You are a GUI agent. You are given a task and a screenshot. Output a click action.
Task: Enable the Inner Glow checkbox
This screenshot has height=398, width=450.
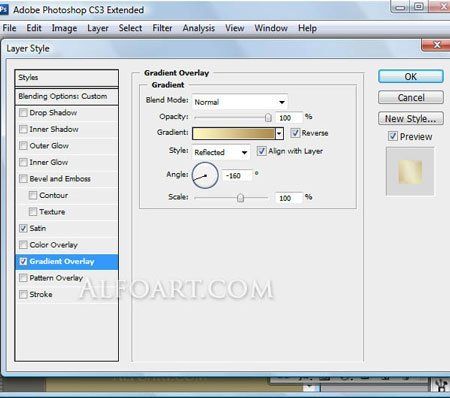(x=23, y=162)
